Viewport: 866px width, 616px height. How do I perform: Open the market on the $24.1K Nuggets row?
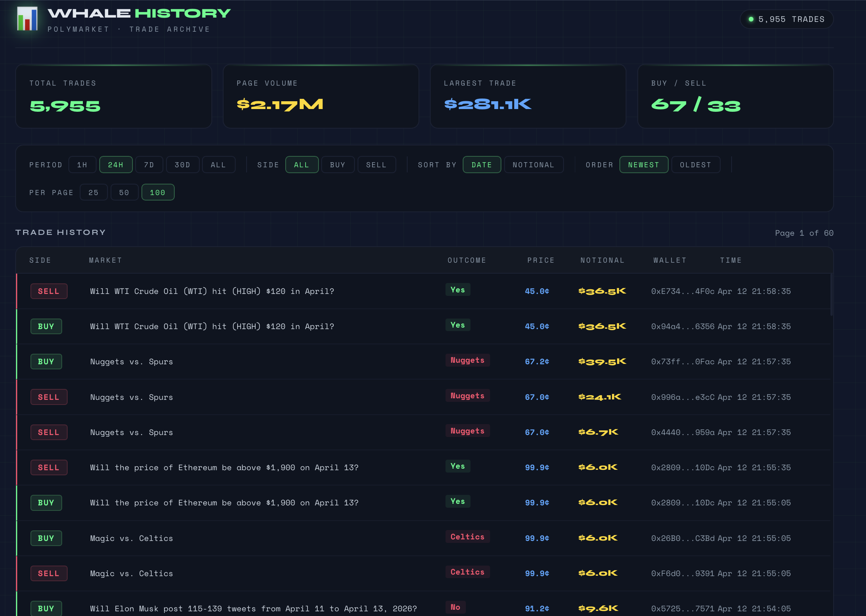pyautogui.click(x=131, y=397)
